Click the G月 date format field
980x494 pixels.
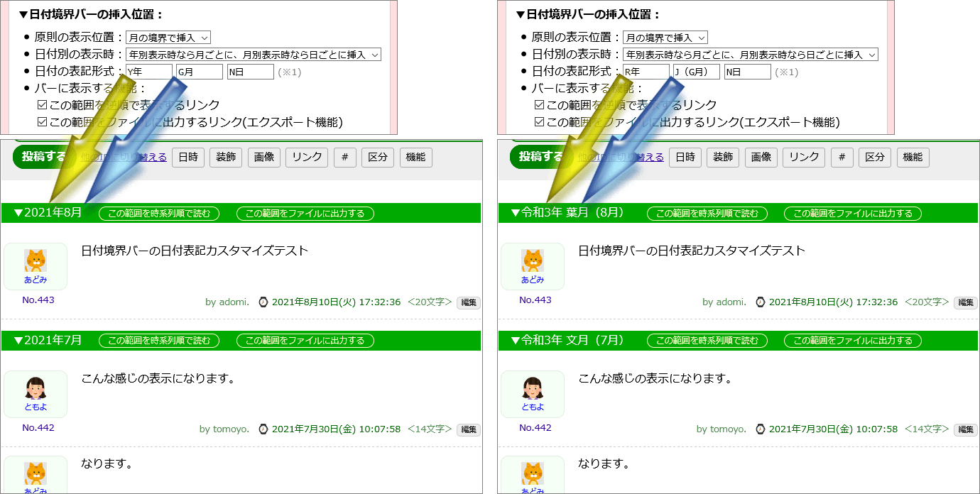(200, 72)
